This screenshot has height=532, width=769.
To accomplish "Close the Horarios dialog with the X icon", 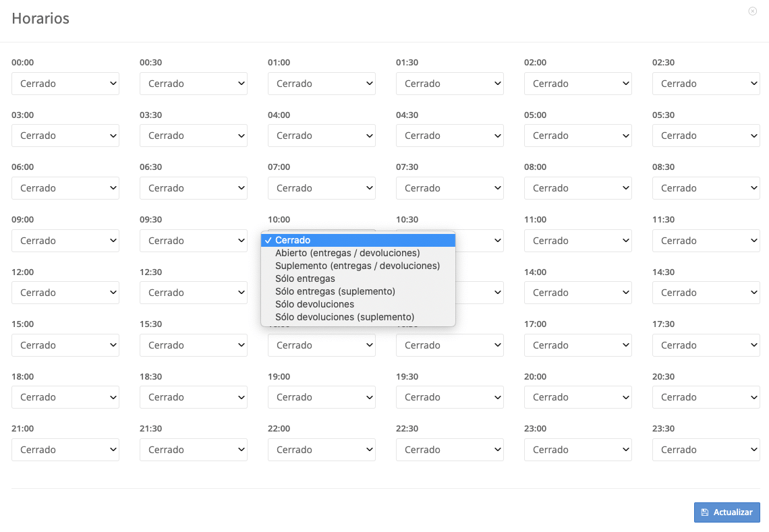I will (752, 11).
